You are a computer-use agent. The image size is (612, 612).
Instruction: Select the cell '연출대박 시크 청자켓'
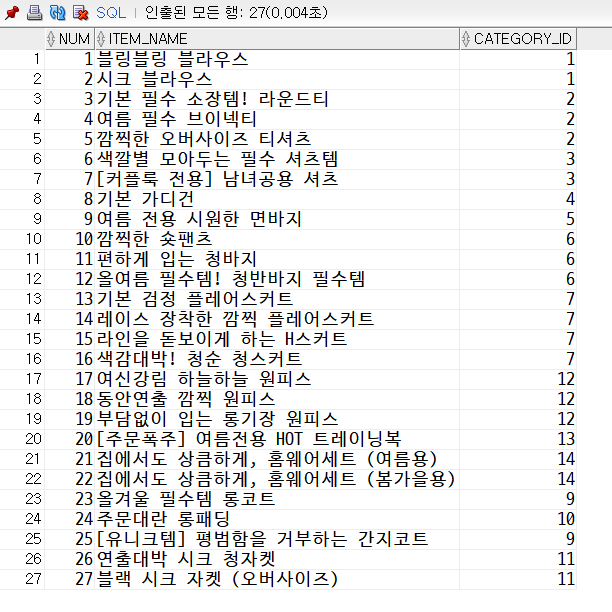277,559
